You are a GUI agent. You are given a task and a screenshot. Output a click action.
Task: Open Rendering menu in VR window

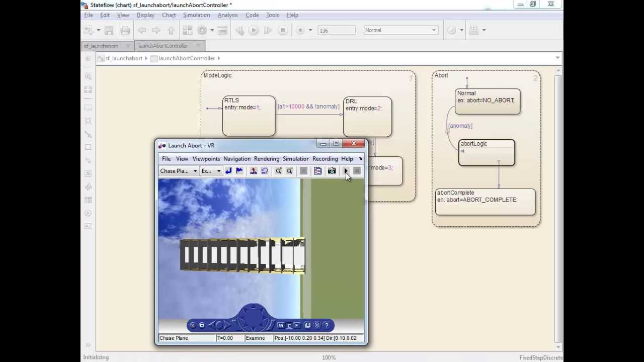click(266, 159)
